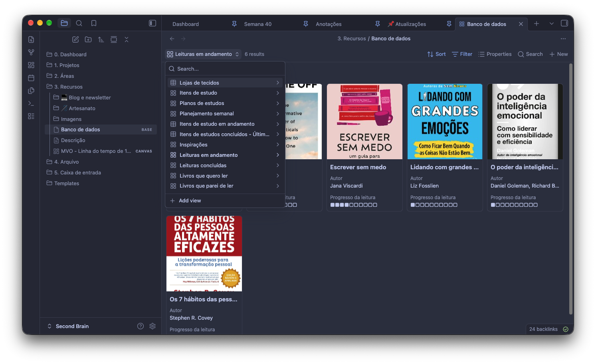Switch to the Semana 40 tab
The width and height of the screenshot is (596, 364).
point(258,24)
